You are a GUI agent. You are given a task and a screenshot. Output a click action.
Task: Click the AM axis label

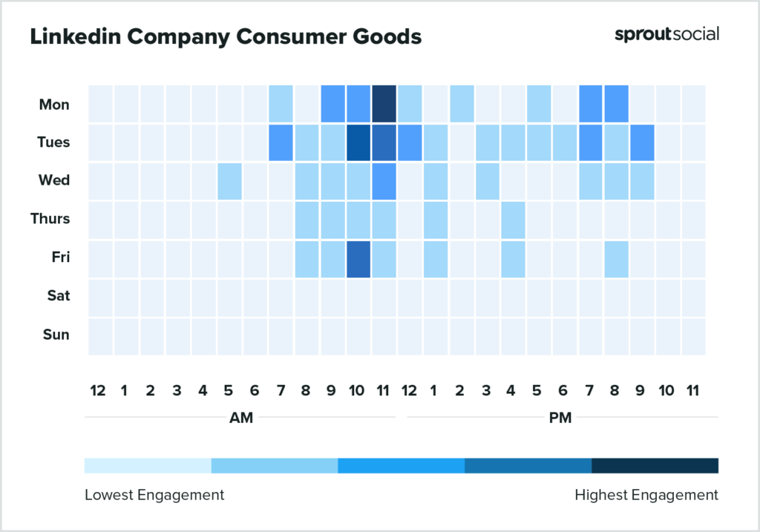pos(241,418)
